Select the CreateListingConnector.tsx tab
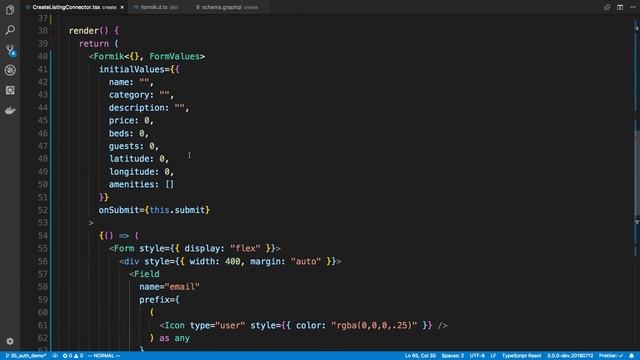This screenshot has width=640, height=360. click(66, 7)
